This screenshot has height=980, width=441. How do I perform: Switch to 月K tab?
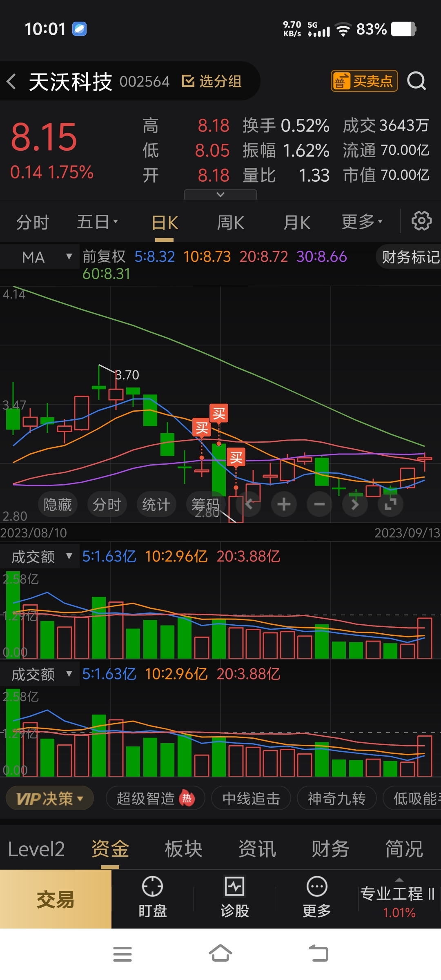[x=297, y=223]
